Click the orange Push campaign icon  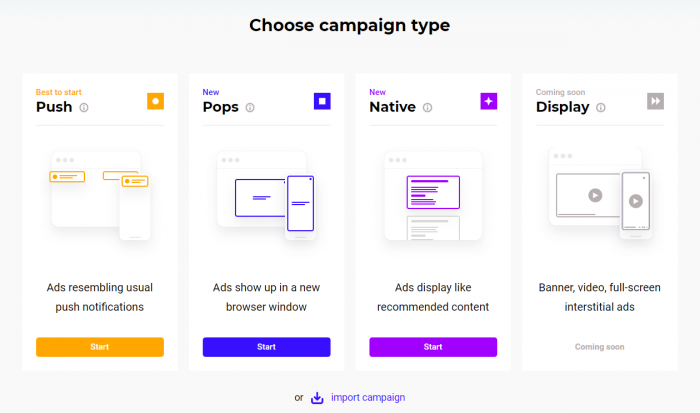point(155,101)
